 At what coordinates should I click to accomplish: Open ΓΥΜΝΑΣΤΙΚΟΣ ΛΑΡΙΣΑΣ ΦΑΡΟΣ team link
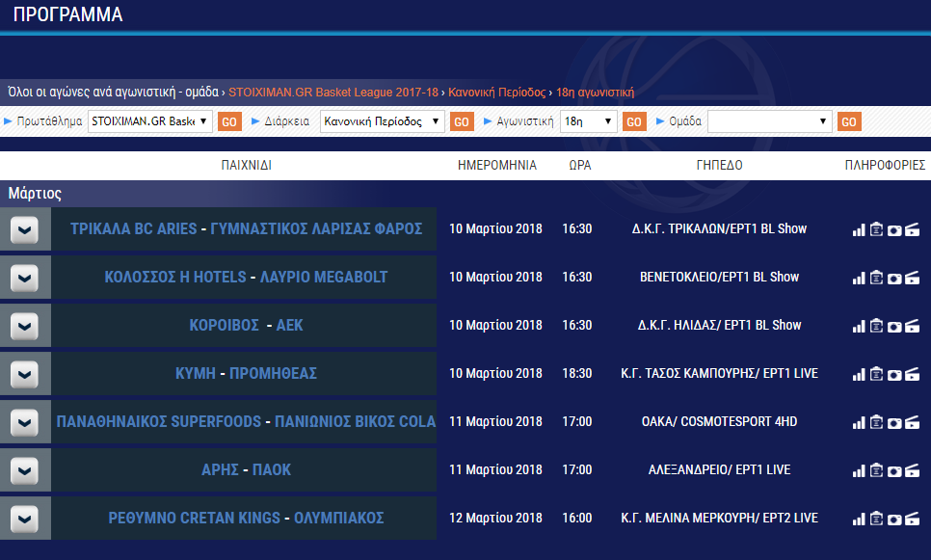(x=316, y=228)
